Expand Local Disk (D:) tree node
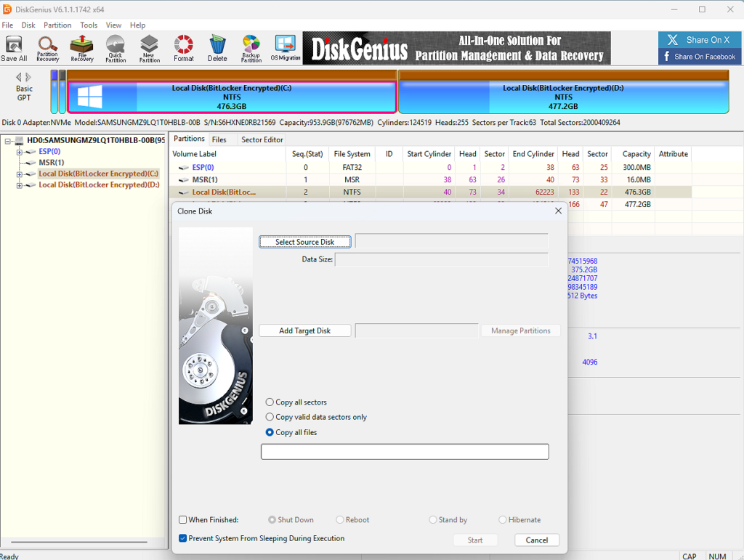Screen dimensions: 744x560 point(20,185)
